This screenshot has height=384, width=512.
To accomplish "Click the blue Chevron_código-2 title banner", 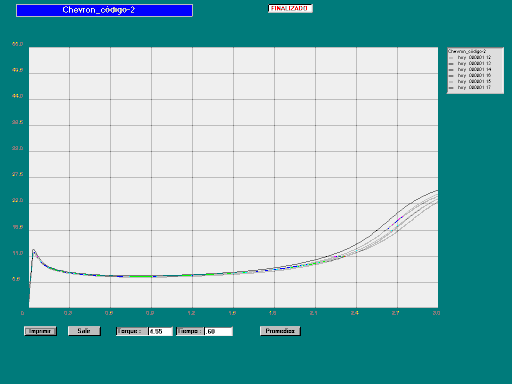I will 104,10.
